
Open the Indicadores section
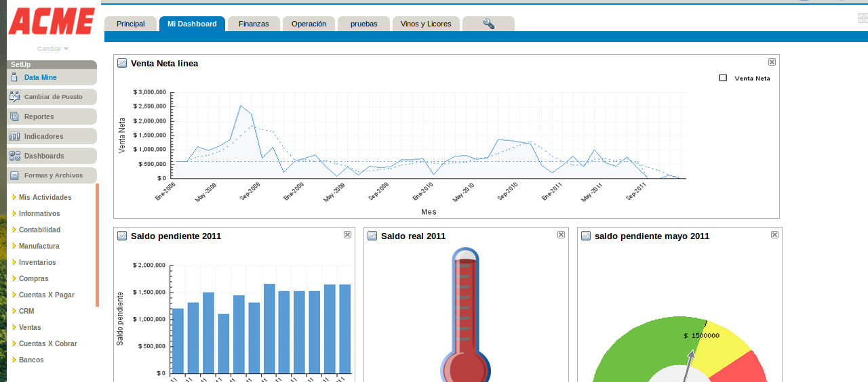click(x=52, y=136)
